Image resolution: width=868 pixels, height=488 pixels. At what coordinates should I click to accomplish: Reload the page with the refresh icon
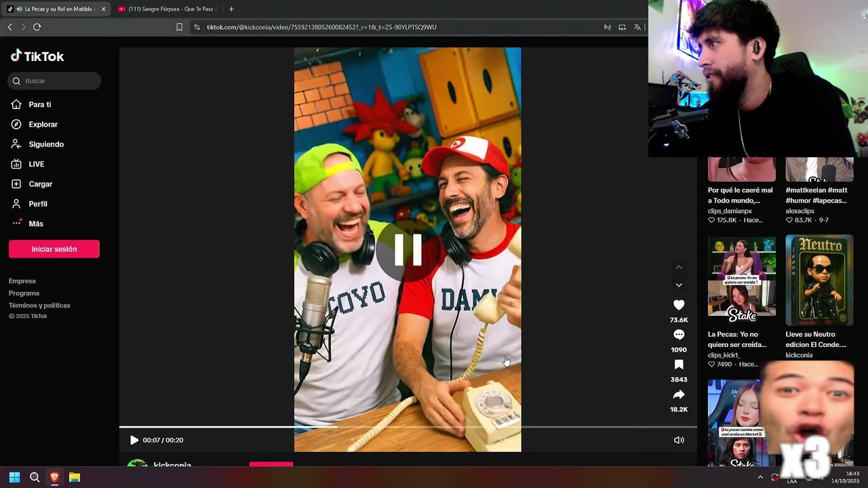click(x=37, y=27)
